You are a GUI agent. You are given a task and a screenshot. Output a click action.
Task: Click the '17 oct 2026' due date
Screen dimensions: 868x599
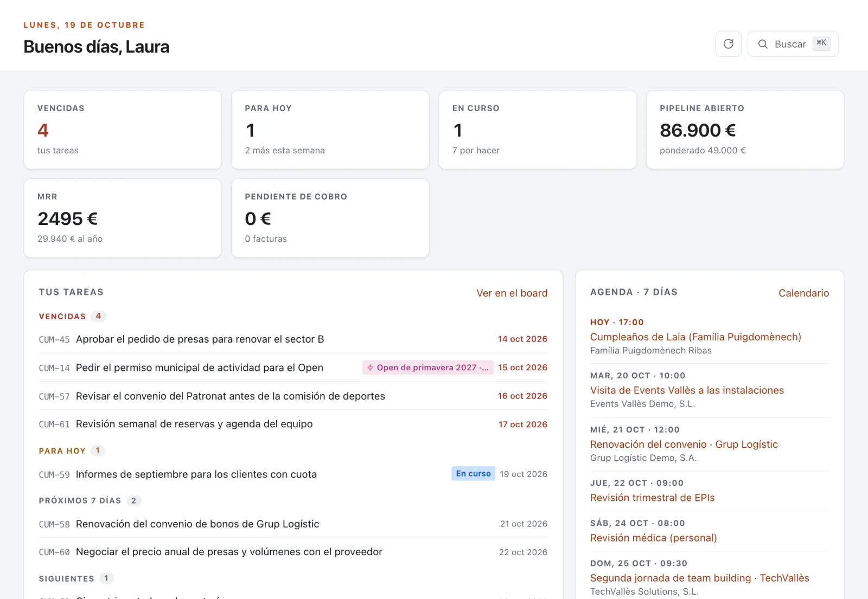click(x=523, y=424)
